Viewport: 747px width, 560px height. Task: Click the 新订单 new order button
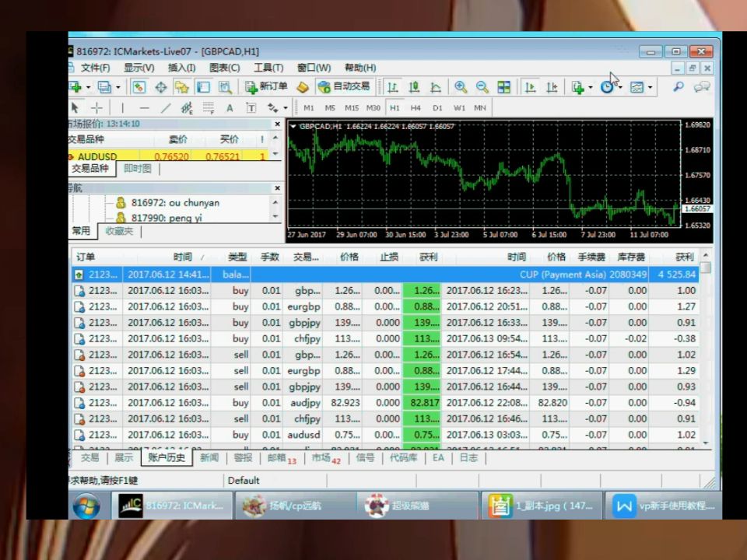(266, 86)
